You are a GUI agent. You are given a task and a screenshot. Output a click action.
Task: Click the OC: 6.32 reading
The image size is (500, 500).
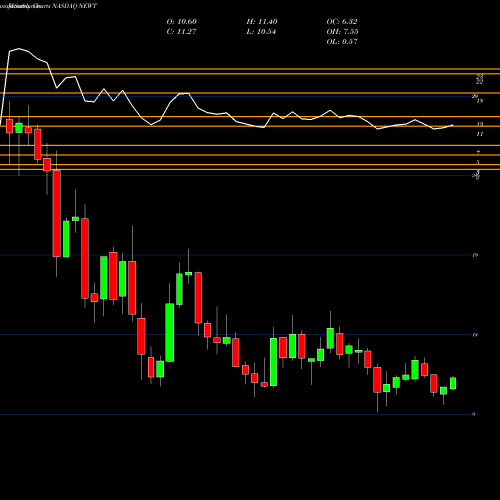tap(342, 21)
